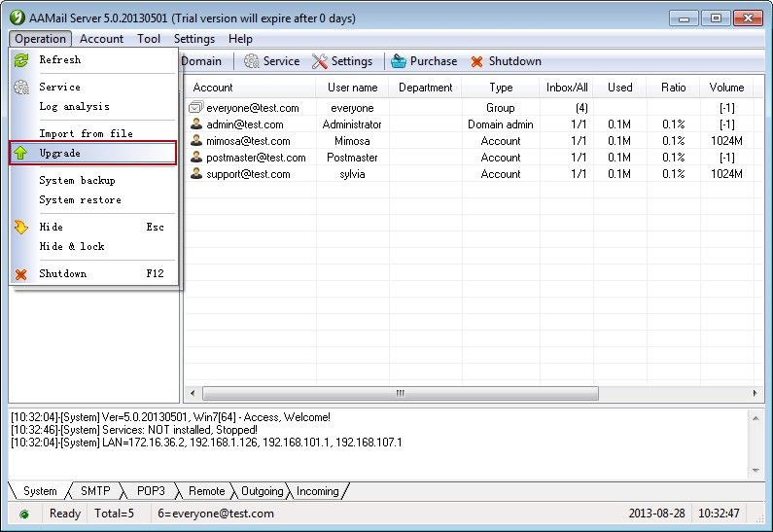Choose Service from the Operation menu
773x532 pixels.
click(x=93, y=87)
